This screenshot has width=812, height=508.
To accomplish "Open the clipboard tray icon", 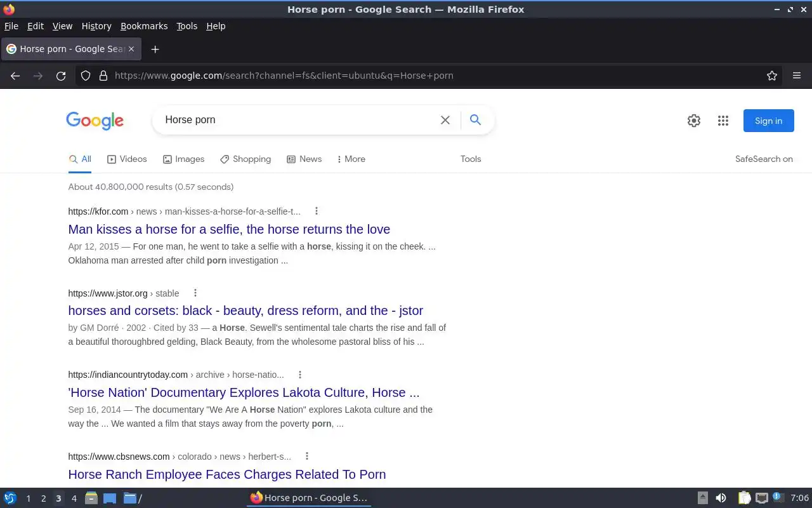I will [x=744, y=498].
